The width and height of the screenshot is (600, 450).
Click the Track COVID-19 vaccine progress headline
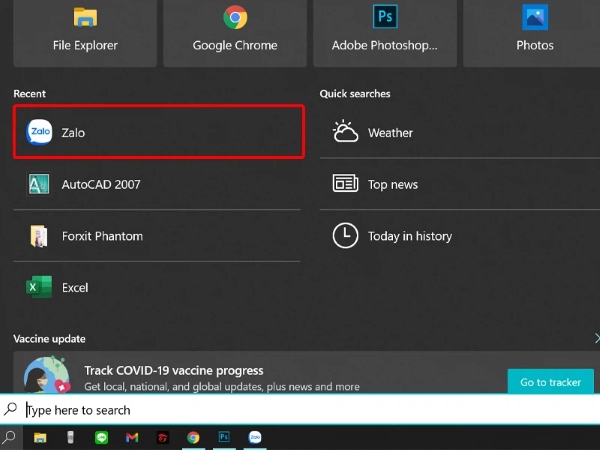(174, 370)
